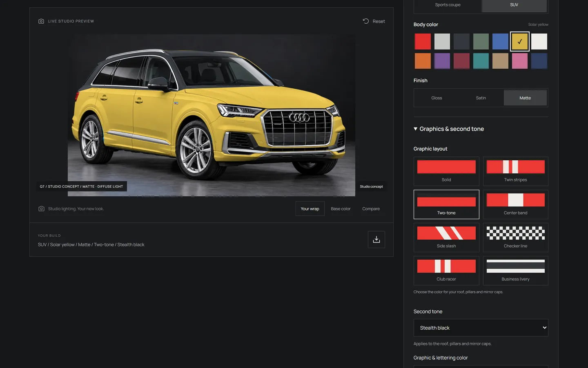The height and width of the screenshot is (368, 588).
Task: Switch to the SUV body type tab
Action: [514, 5]
